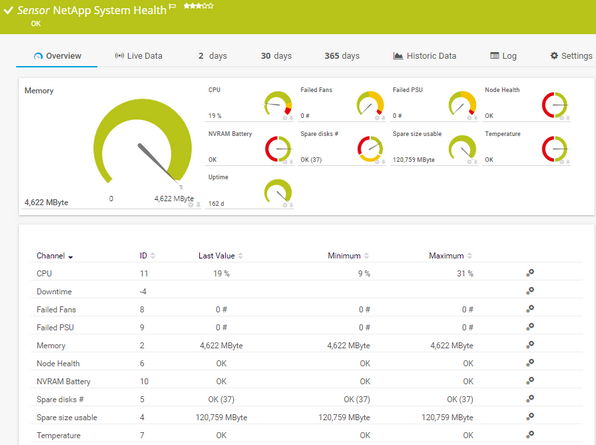Click the 162 d uptime value
The width and height of the screenshot is (596, 445).
coord(216,204)
